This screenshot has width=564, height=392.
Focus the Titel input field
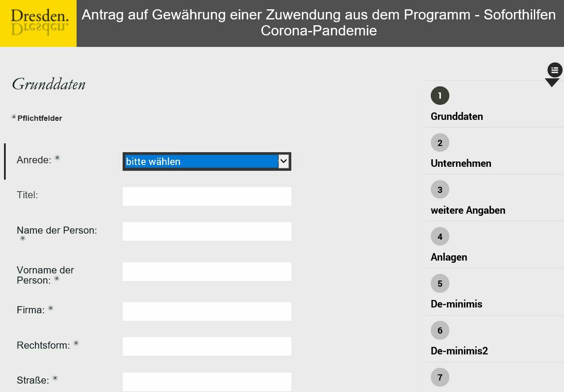click(207, 196)
